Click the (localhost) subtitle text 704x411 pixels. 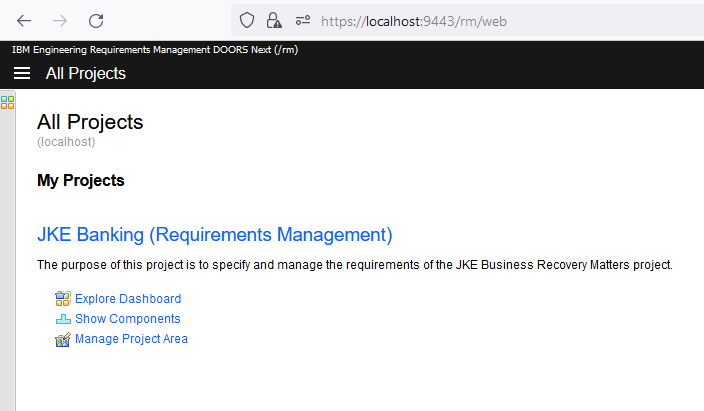(66, 142)
